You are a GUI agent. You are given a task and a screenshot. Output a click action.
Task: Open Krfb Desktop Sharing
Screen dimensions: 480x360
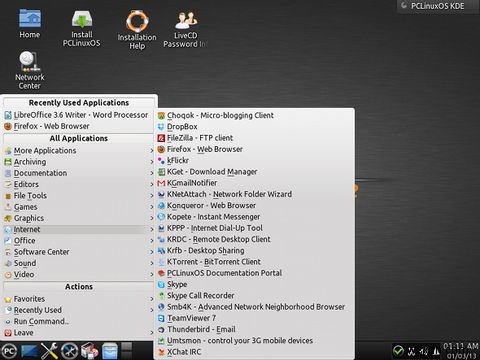[255, 250]
